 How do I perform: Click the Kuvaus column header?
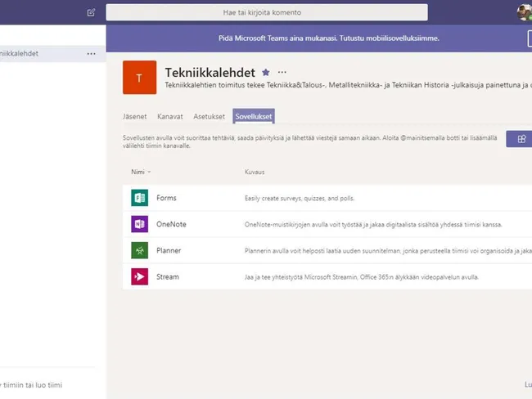coord(255,172)
